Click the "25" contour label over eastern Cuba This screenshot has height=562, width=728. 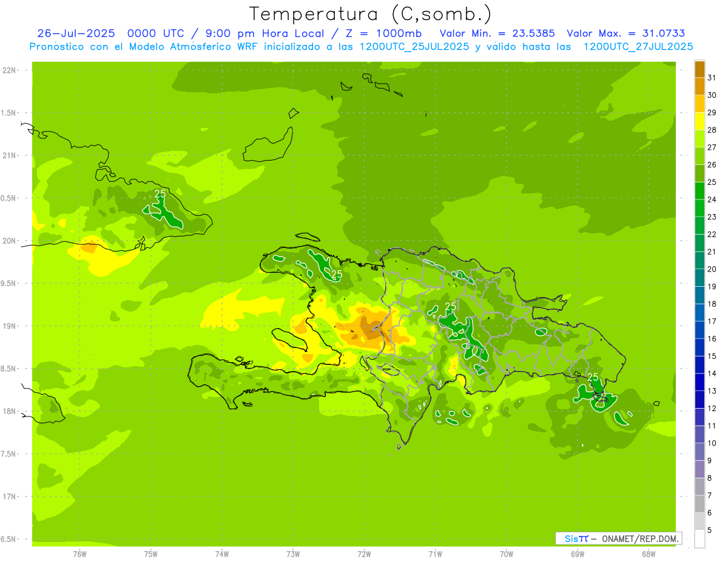click(160, 194)
